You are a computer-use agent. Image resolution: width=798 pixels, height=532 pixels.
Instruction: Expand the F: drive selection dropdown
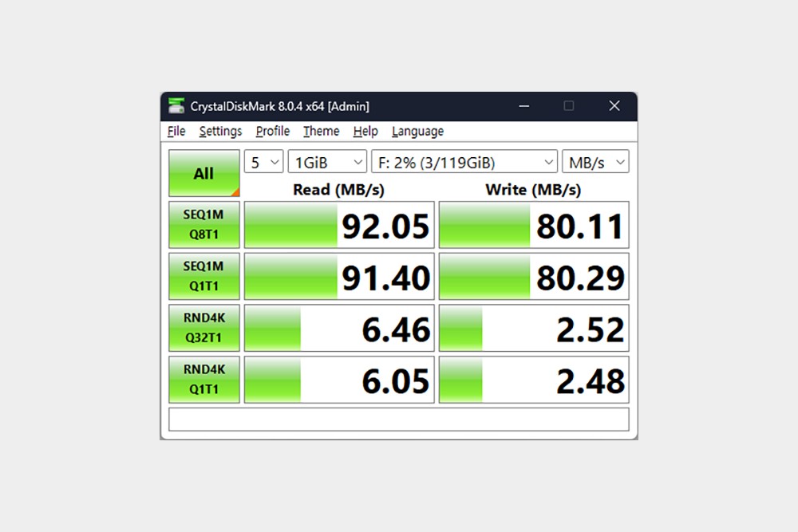[464, 162]
